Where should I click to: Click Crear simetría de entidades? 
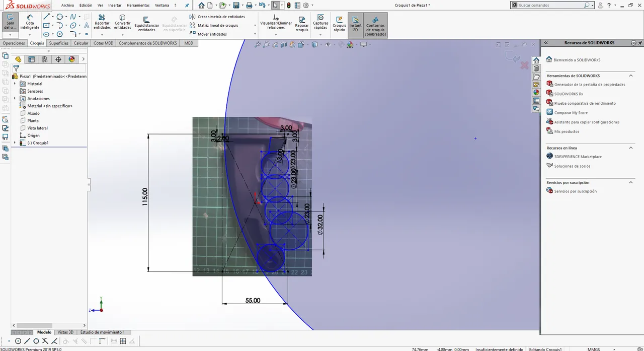click(x=217, y=17)
